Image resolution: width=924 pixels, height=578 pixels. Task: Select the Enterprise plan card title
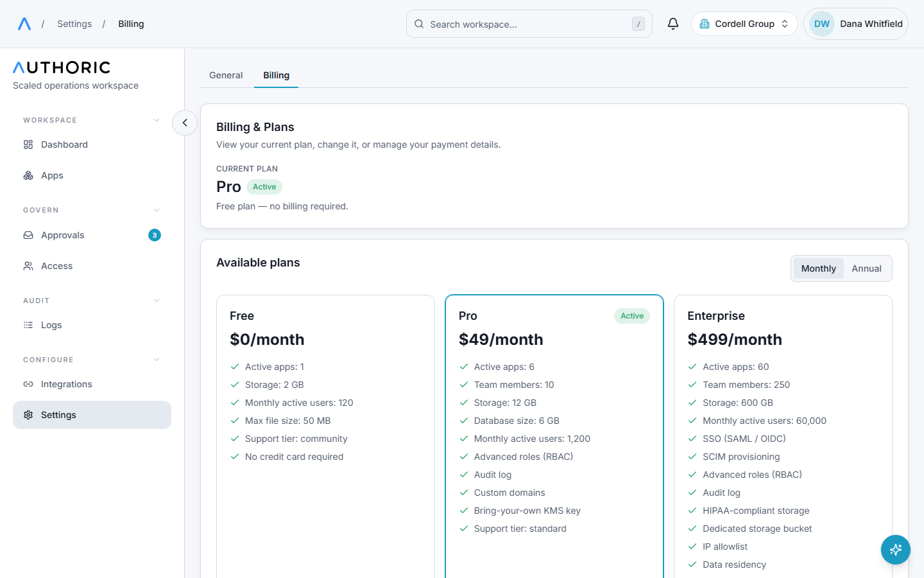pyautogui.click(x=716, y=316)
